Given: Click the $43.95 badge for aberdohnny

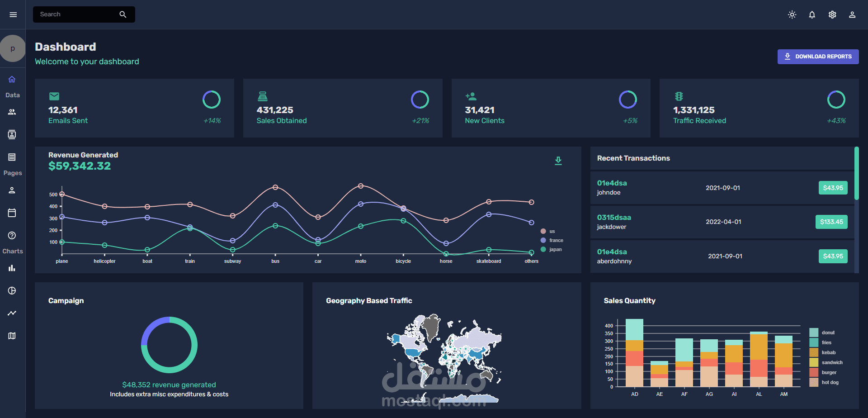Looking at the screenshot, I should click(833, 256).
